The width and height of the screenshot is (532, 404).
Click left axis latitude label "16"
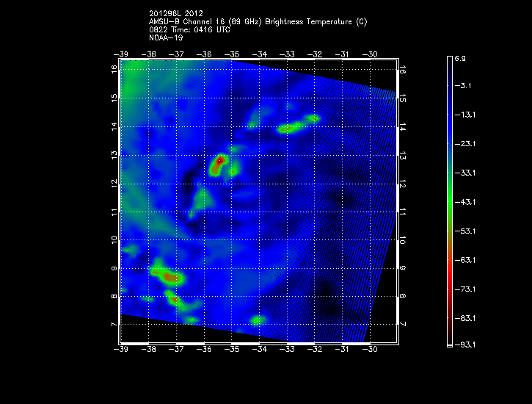click(x=114, y=69)
